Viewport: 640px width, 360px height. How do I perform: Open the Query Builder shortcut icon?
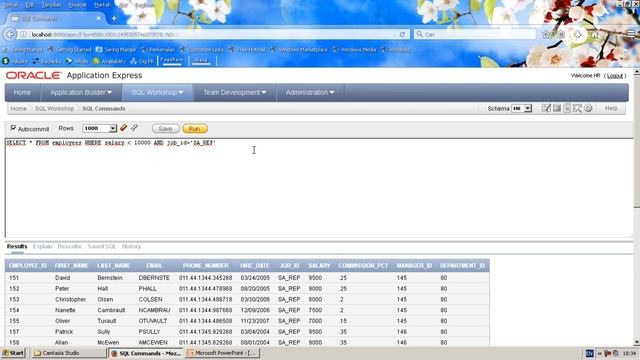click(577, 108)
